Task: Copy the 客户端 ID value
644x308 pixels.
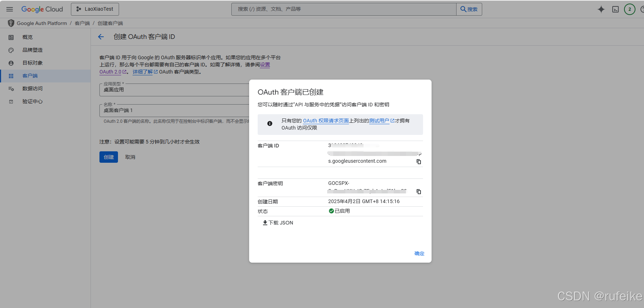Action: (419, 162)
